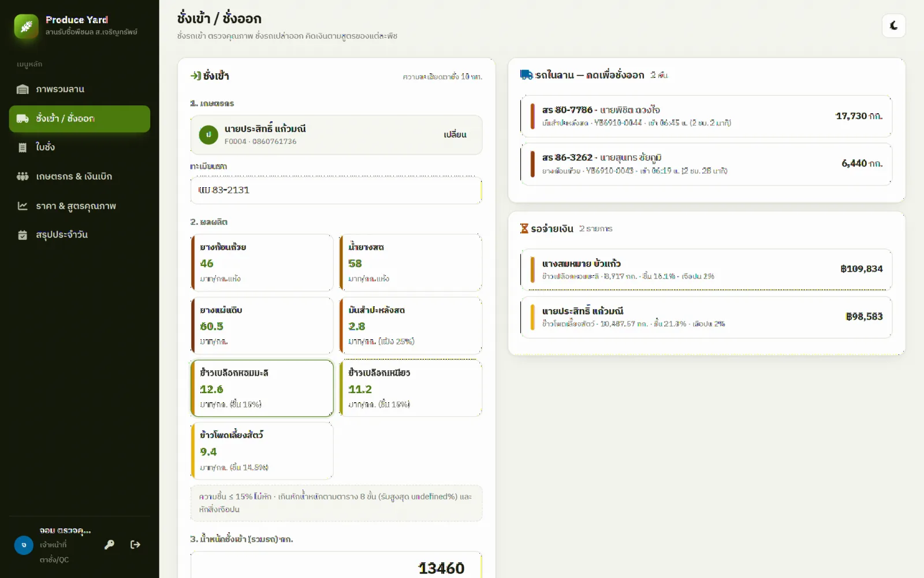Image resolution: width=924 pixels, height=578 pixels.
Task: Click the ใบชั่ง receipt icon
Action: pos(23,147)
